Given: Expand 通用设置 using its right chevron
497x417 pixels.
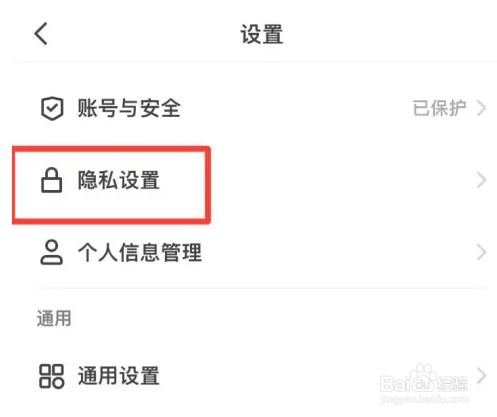Looking at the screenshot, I should click(x=481, y=376).
